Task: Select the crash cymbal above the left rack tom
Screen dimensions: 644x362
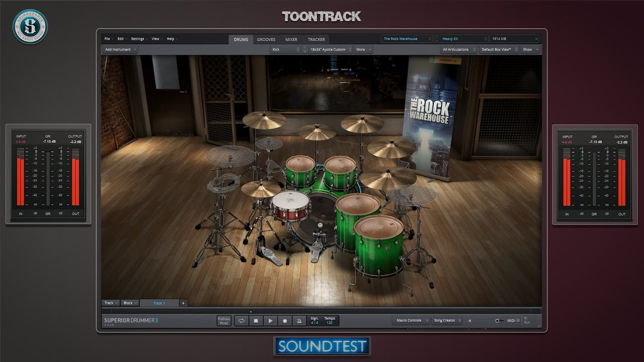Action: pos(317,132)
